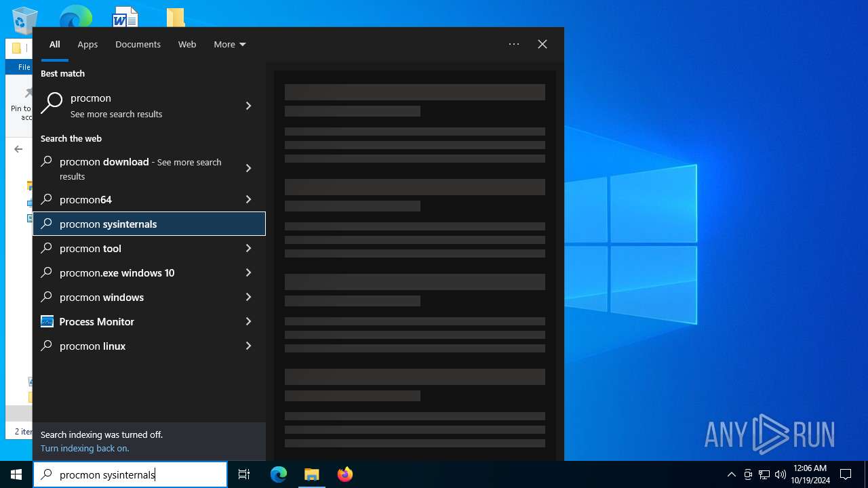Open the clock and date flyout
Screen dimensions: 868x488
click(810, 474)
